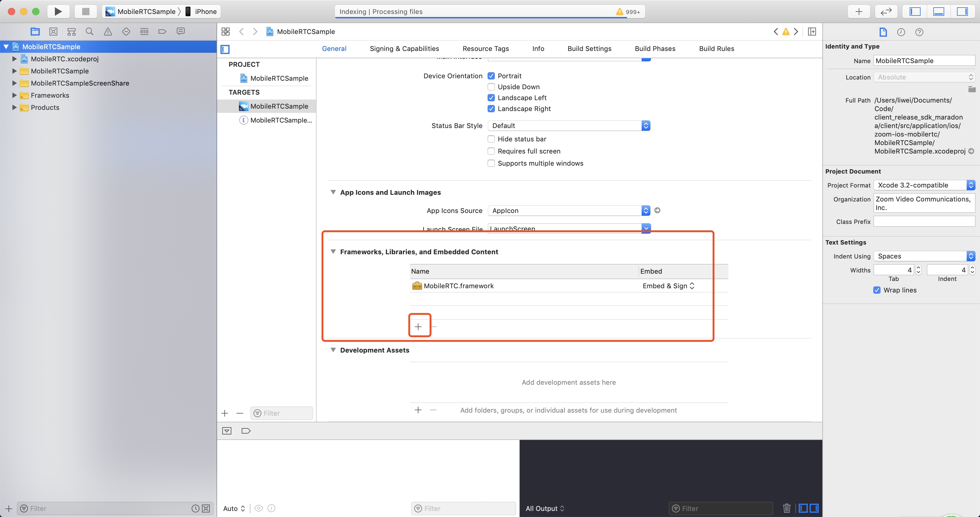The width and height of the screenshot is (980, 517).
Task: Switch to Build Settings tab
Action: tap(589, 49)
